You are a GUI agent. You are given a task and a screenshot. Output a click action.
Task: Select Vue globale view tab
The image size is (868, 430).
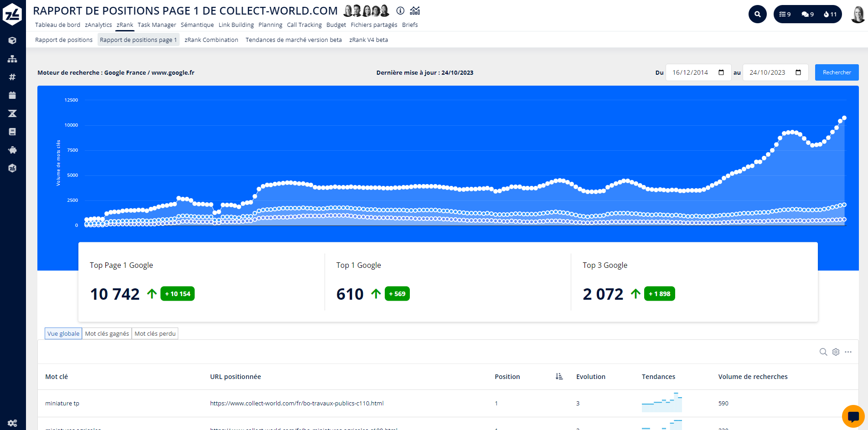[63, 333]
